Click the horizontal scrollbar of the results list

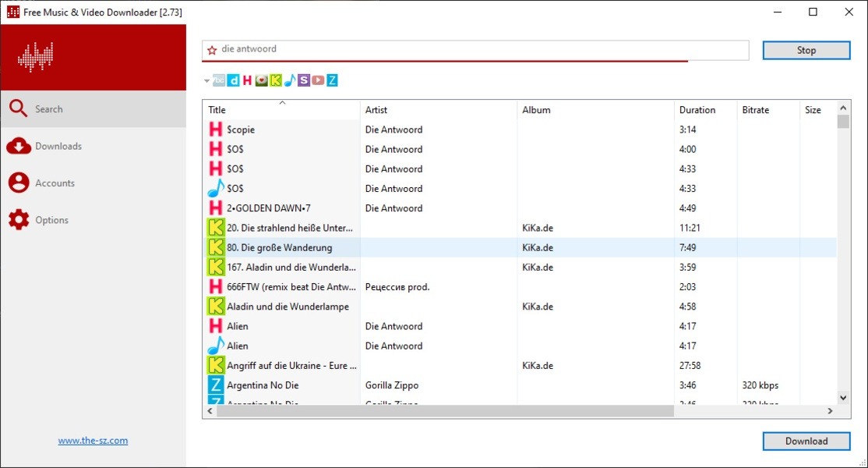pyautogui.click(x=444, y=411)
